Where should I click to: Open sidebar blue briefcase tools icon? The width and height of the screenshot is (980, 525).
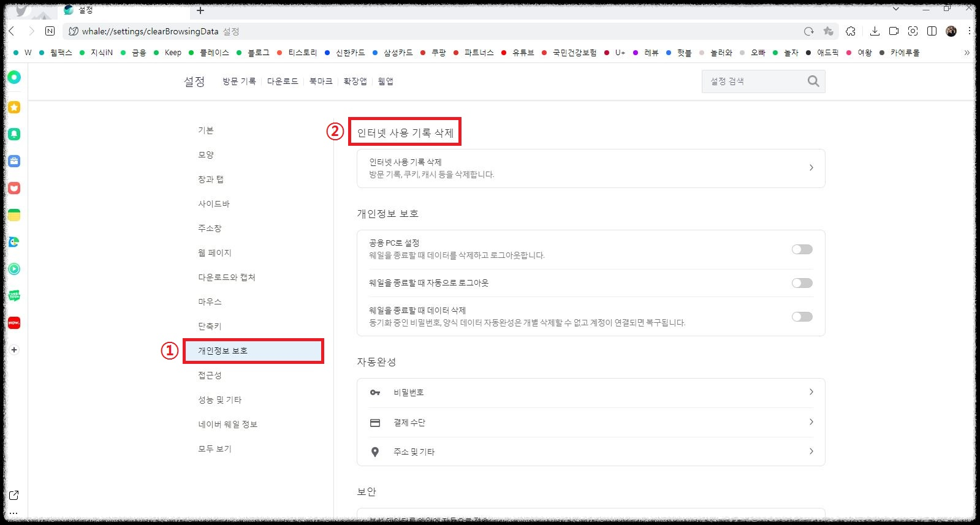tap(14, 161)
